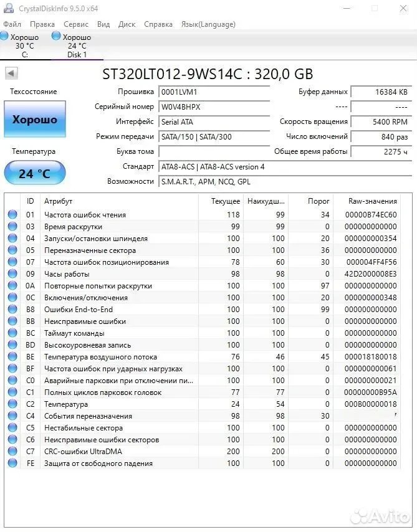The height and width of the screenshot is (532, 417).
Task: Click status icon for 07 Частота ошибок позиционирования
Action: pos(12,262)
